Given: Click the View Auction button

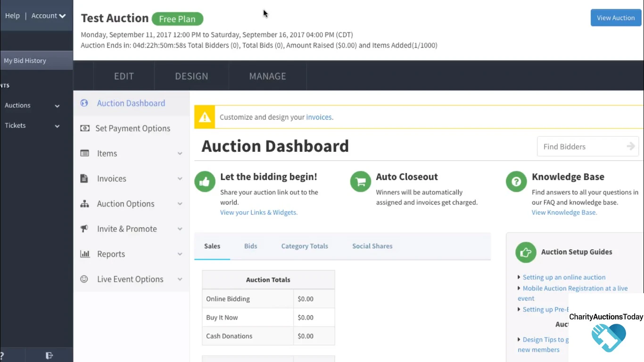Looking at the screenshot, I should click(616, 18).
